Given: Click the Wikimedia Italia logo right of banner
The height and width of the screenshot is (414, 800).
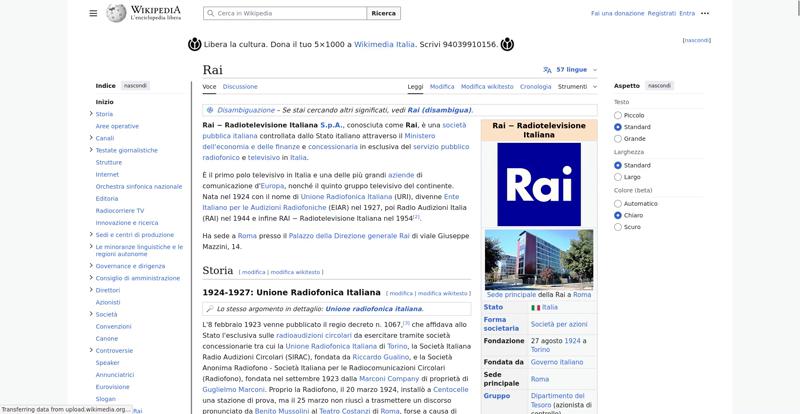Looking at the screenshot, I should (507, 44).
